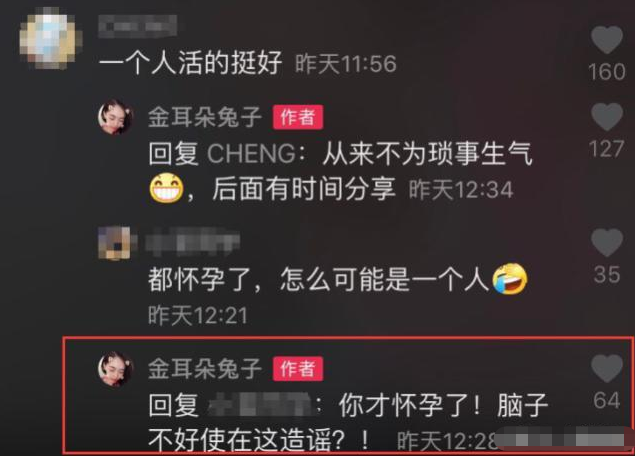Screen dimensions: 635x456
Task: Open the username 金耳朵兔子 in the first reply
Action: pyautogui.click(x=205, y=117)
